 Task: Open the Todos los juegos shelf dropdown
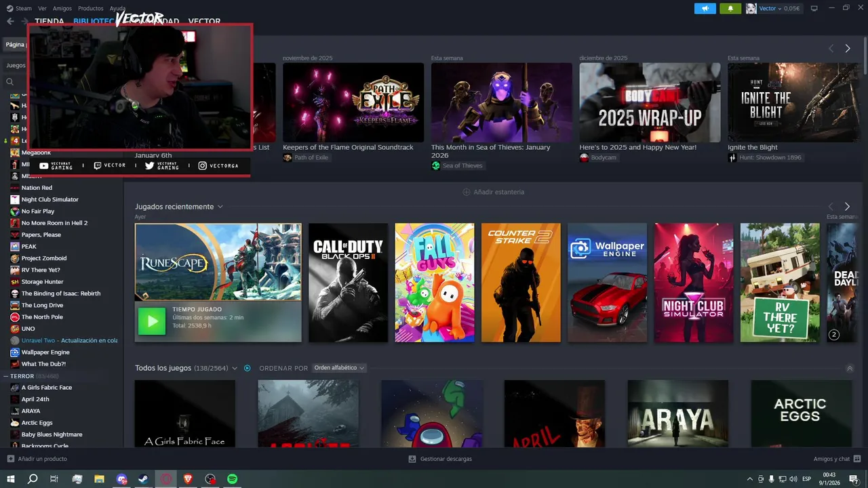point(235,368)
